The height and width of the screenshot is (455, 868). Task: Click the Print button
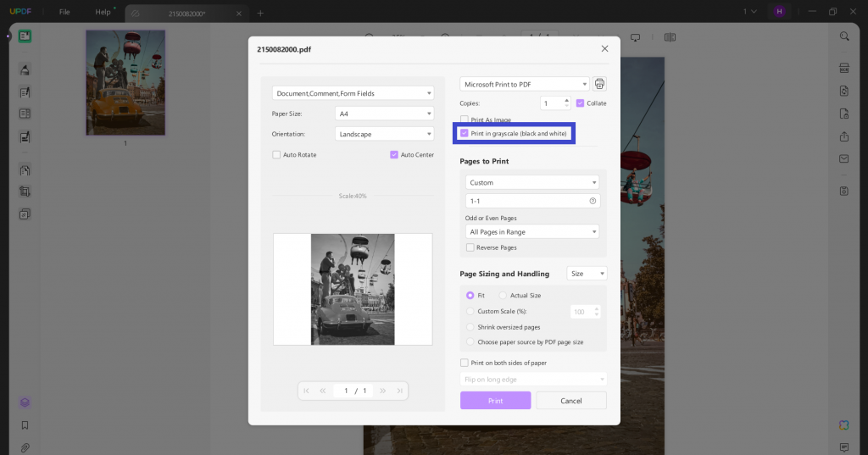pyautogui.click(x=495, y=400)
